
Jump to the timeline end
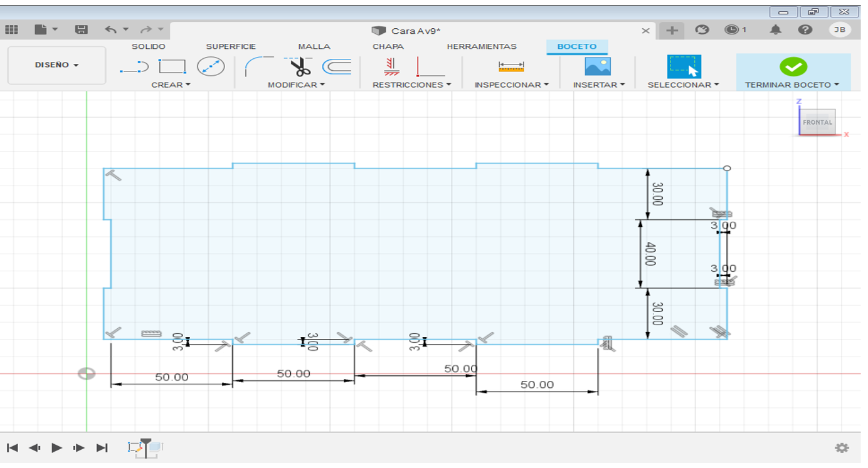pyautogui.click(x=102, y=447)
